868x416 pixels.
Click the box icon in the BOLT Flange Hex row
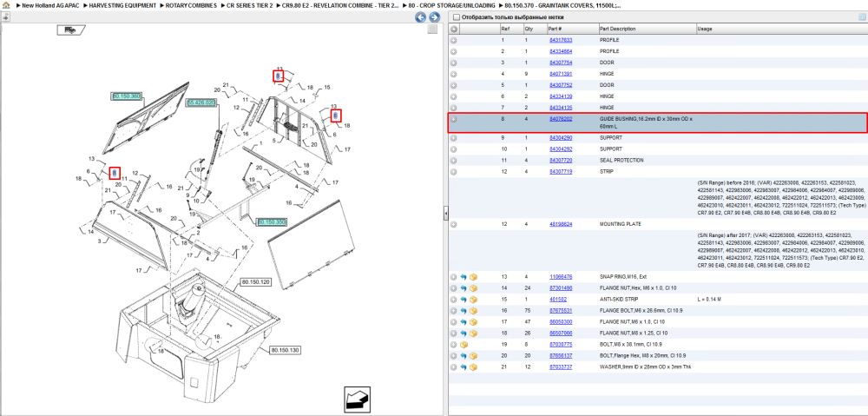pos(473,356)
